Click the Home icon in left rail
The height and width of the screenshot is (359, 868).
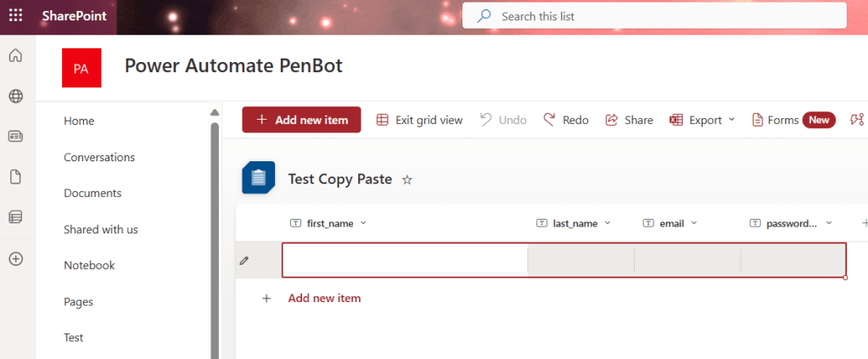tap(15, 56)
